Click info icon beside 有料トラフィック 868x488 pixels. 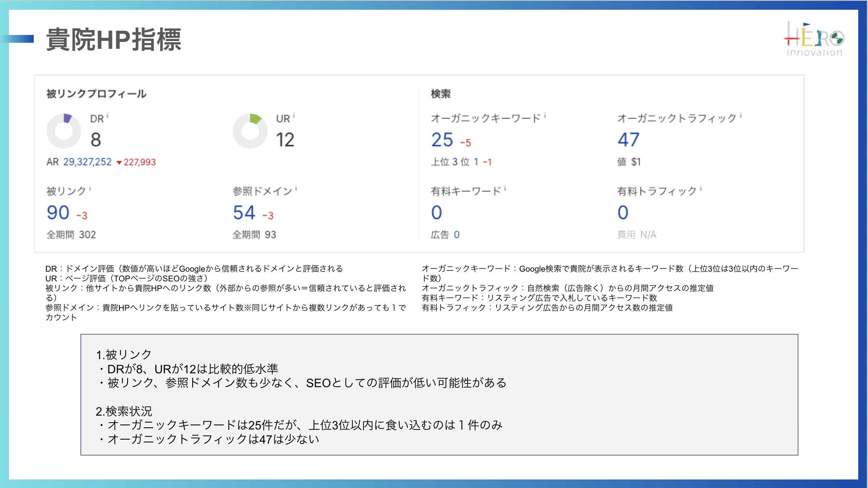701,189
